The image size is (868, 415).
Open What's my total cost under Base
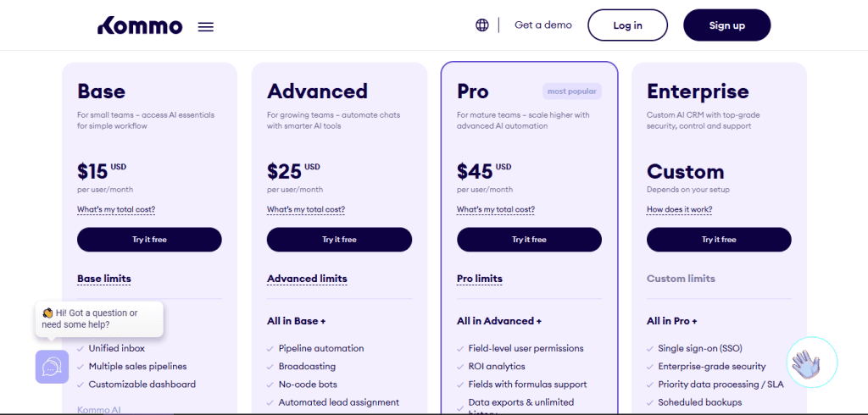click(116, 210)
